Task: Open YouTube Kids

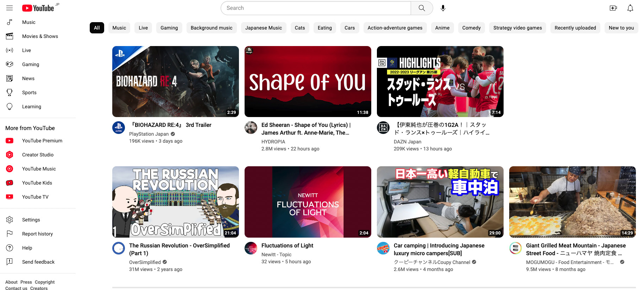Action: click(38, 183)
